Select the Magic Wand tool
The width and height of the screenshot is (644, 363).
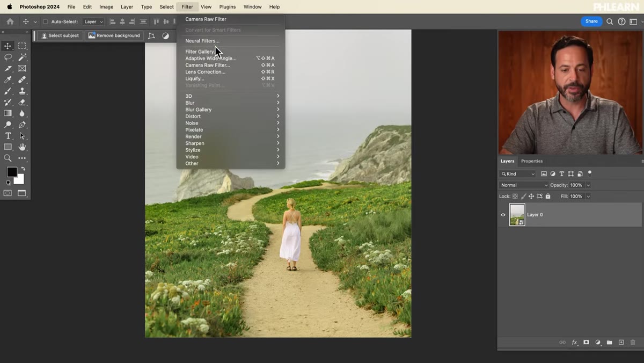click(22, 57)
